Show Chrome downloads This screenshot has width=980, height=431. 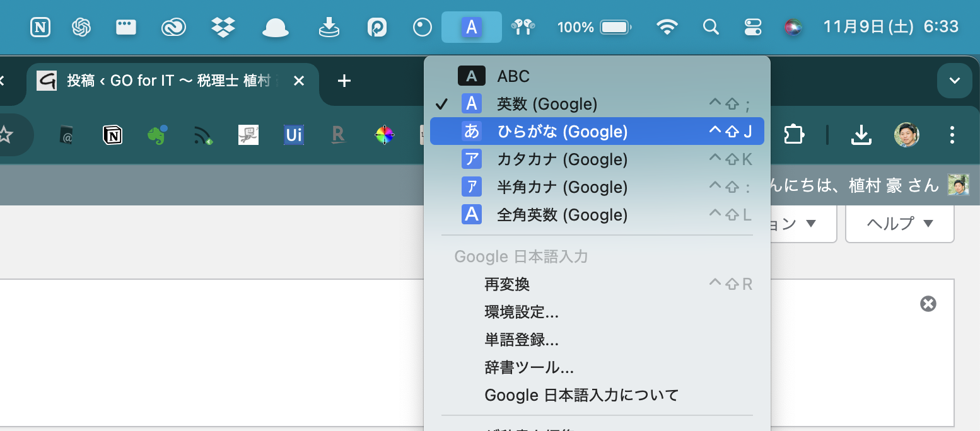tap(861, 134)
